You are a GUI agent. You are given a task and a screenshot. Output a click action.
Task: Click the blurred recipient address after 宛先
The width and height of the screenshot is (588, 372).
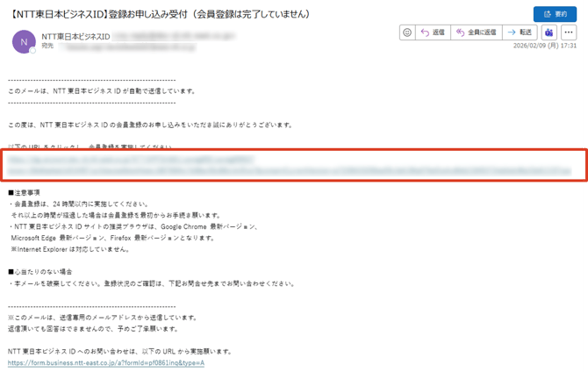pos(114,46)
